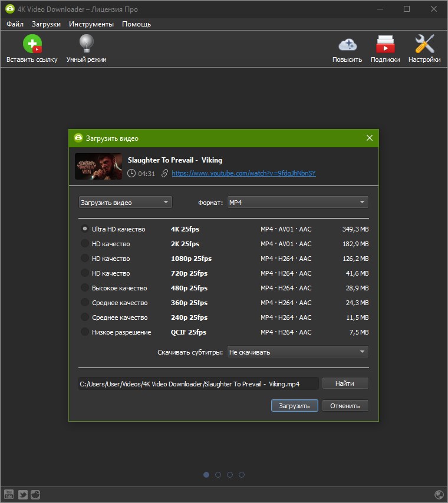Screen dimensions: 448x503
Task: Click the 41,6 MB file size text
Action: coord(357,273)
